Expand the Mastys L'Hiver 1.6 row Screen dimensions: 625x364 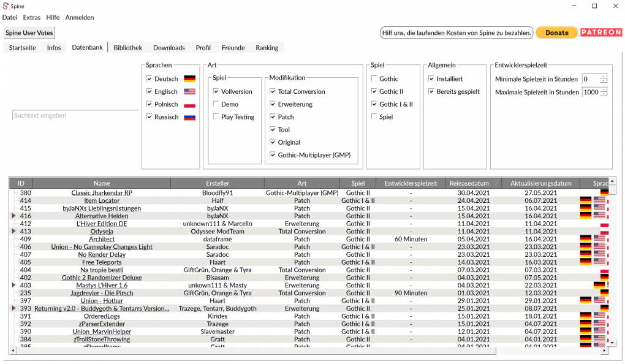[13, 285]
